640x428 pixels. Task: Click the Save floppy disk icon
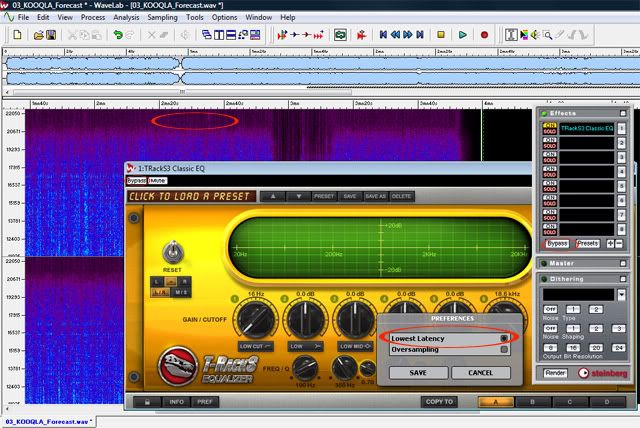51,35
